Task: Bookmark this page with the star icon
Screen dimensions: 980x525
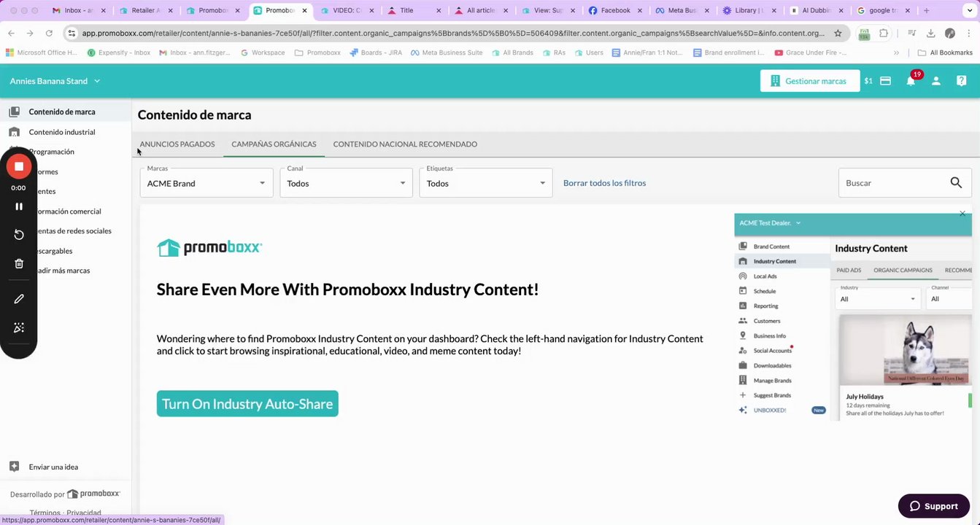Action: (x=838, y=33)
